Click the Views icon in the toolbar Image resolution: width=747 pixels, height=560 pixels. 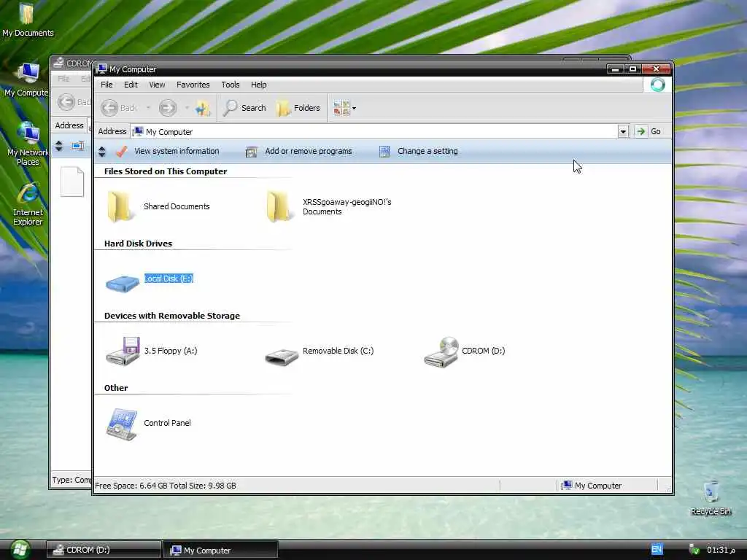pos(341,108)
